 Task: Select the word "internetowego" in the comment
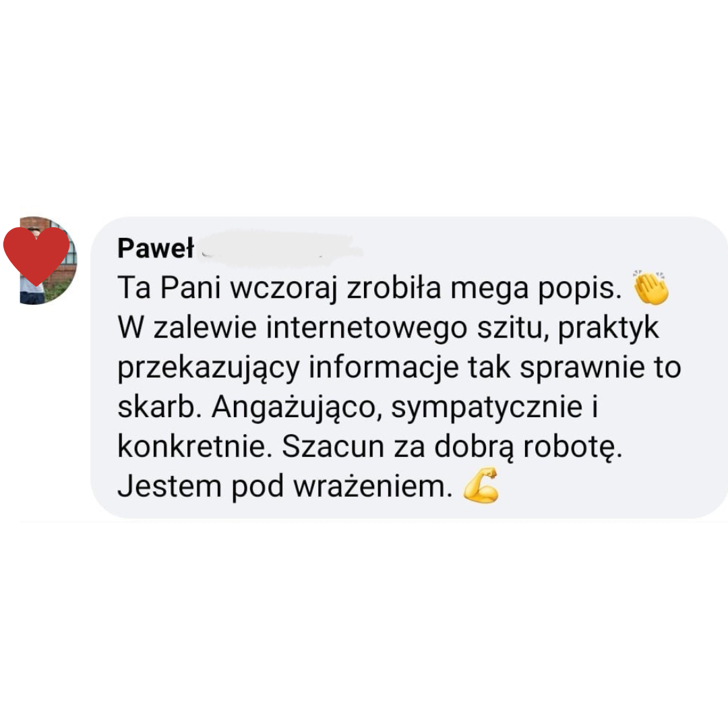coord(367,328)
